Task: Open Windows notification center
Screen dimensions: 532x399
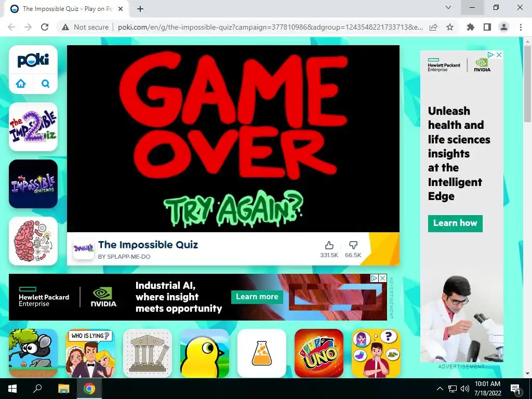Action: pos(515,389)
